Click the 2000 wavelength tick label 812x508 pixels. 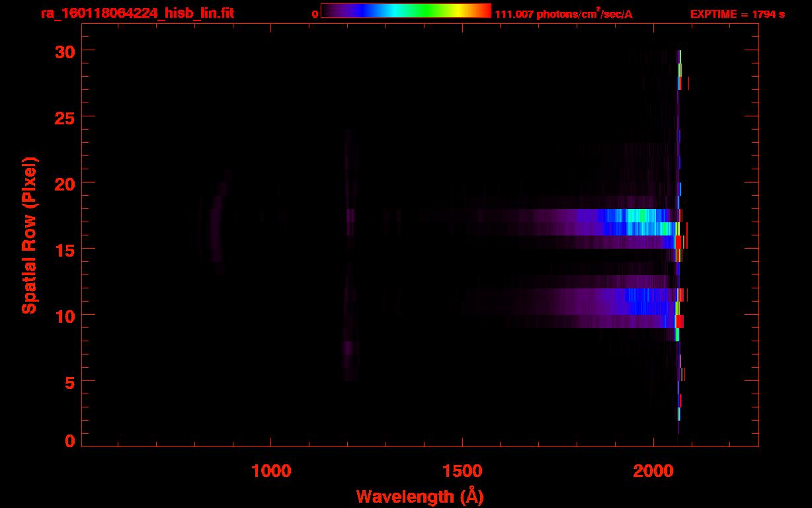pos(653,470)
